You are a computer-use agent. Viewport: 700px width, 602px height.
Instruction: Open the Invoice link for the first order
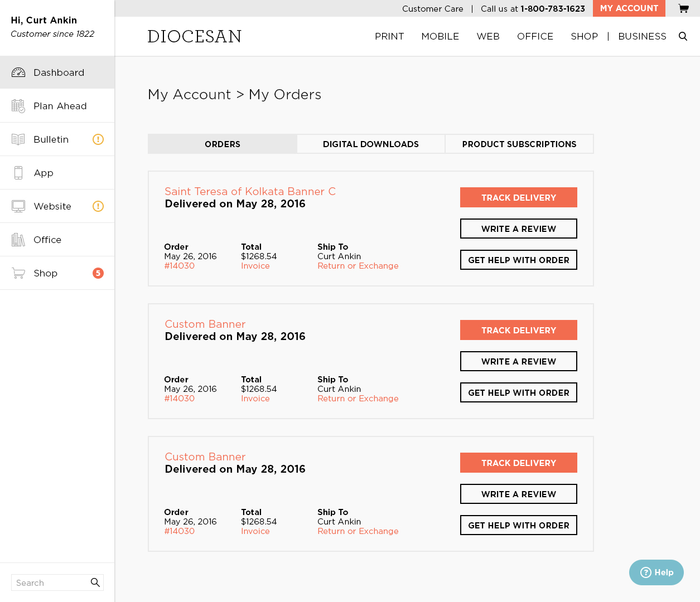click(x=255, y=266)
